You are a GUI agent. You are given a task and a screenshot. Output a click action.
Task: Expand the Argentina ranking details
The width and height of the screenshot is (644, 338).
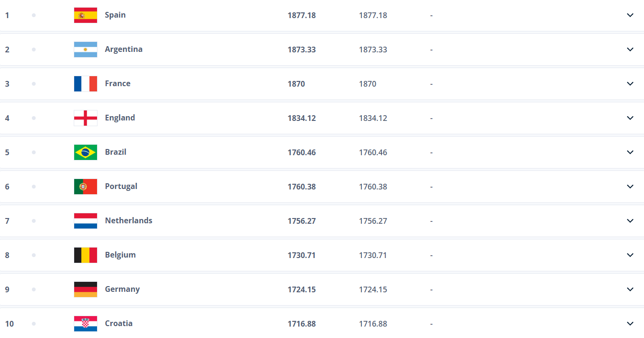click(630, 50)
